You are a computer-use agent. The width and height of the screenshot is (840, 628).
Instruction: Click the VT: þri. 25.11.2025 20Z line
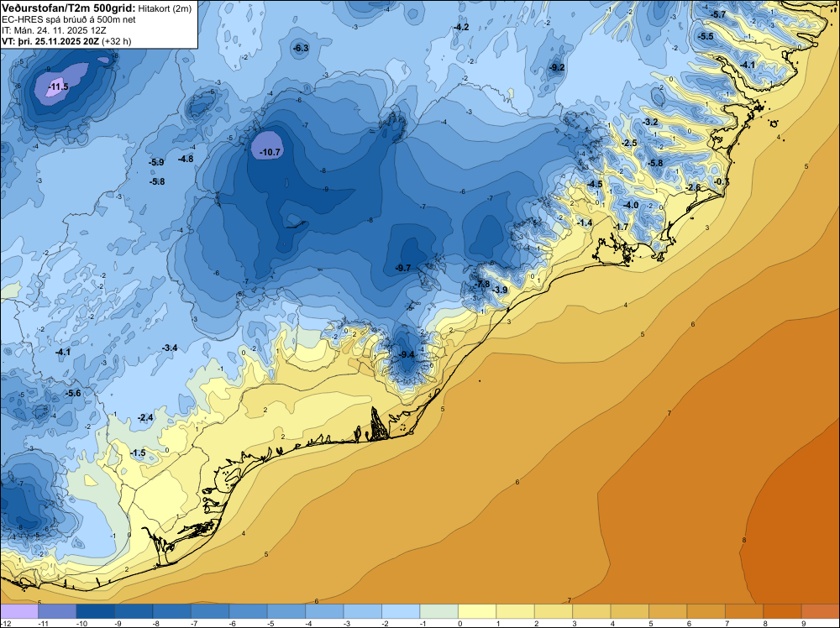[66, 41]
